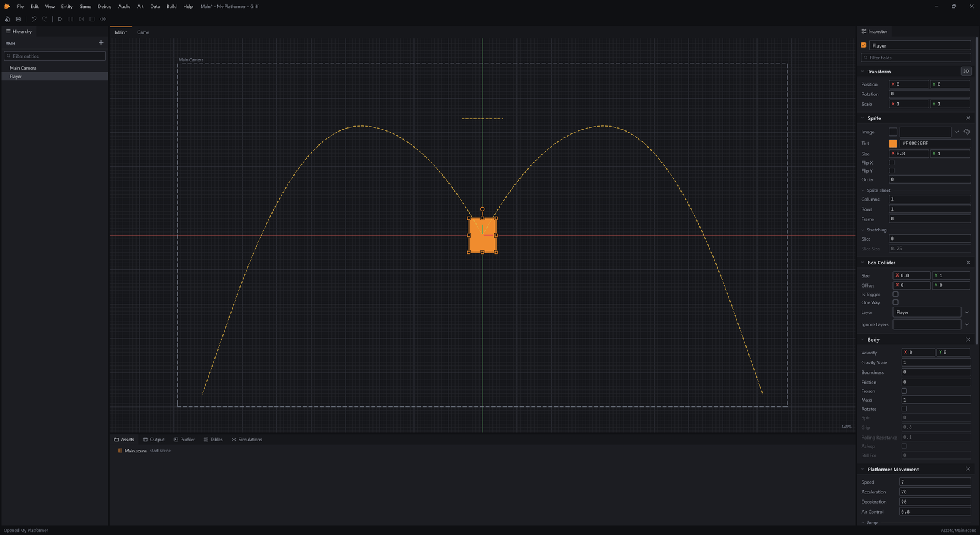Open the image paint palette icon in Sprite
The image size is (980, 535).
[x=967, y=132]
